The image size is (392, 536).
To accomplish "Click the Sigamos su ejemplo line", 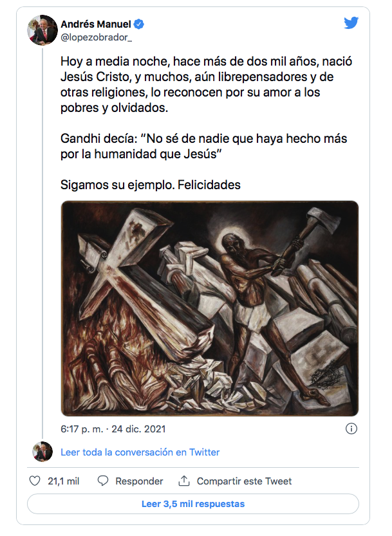I will tap(151, 185).
